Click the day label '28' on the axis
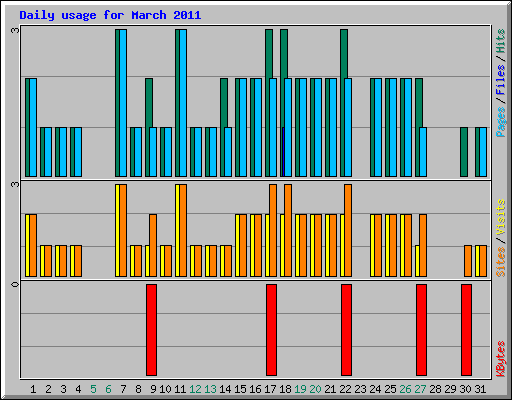This screenshot has height=400, width=512. [435, 389]
